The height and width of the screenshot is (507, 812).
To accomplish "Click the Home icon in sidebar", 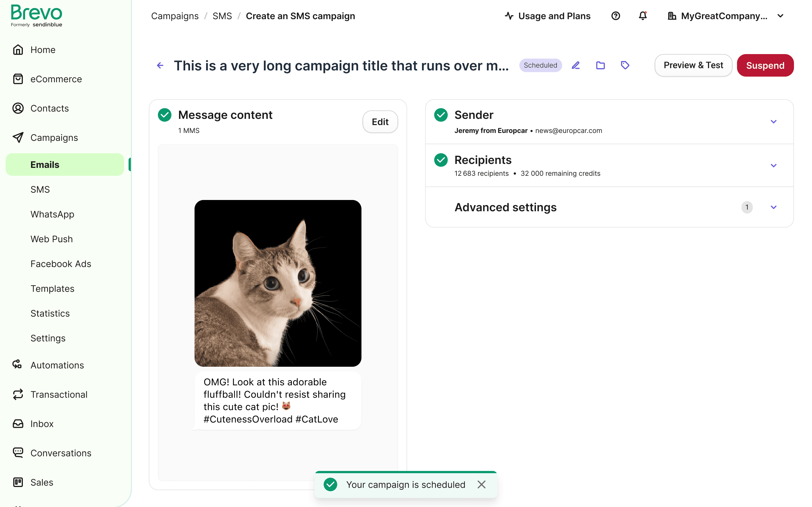I will 18,50.
